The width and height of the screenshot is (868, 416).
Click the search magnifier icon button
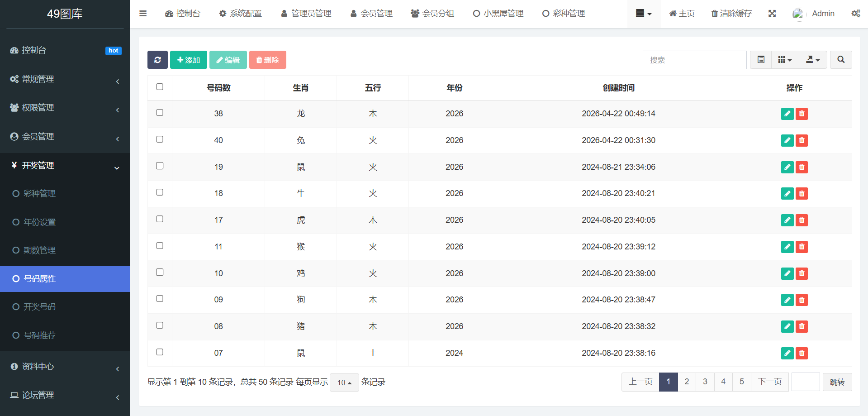841,60
